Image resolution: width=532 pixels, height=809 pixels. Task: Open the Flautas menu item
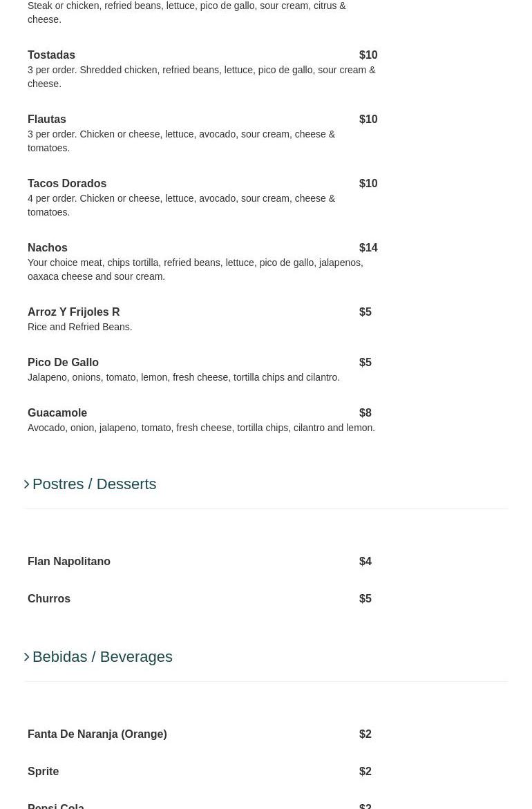click(47, 120)
